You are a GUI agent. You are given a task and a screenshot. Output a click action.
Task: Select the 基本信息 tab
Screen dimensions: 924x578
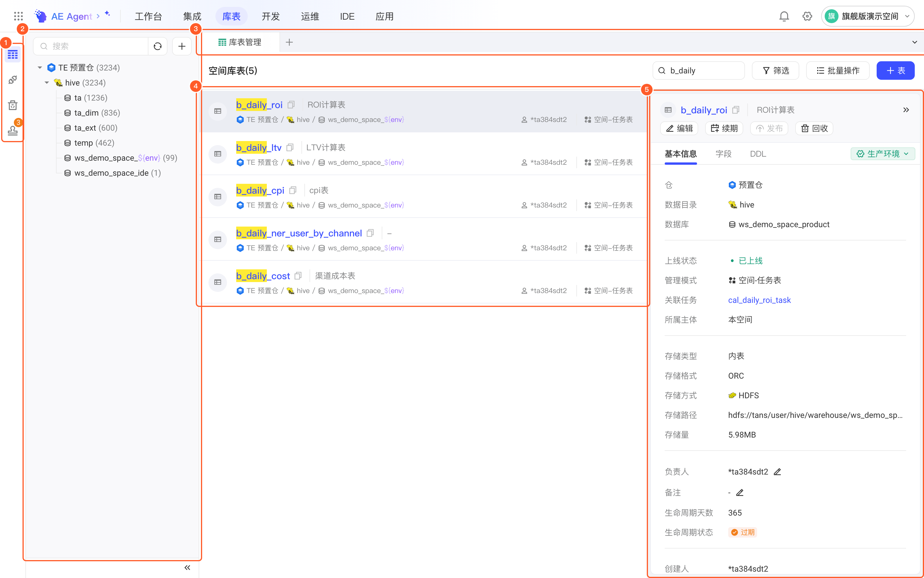680,154
